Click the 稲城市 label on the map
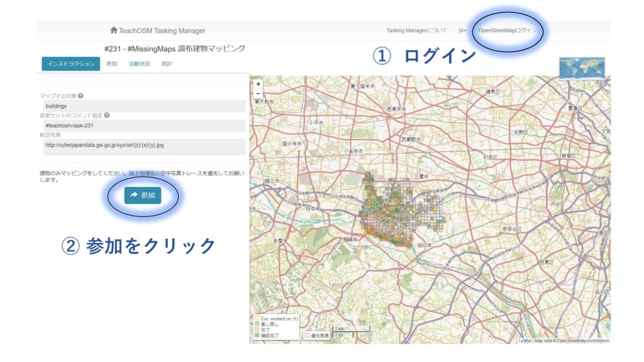This screenshot has width=644, height=362. coord(350,239)
